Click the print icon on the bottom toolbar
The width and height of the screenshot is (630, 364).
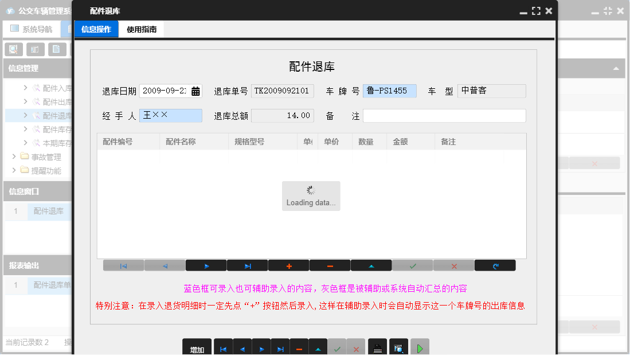[377, 346]
